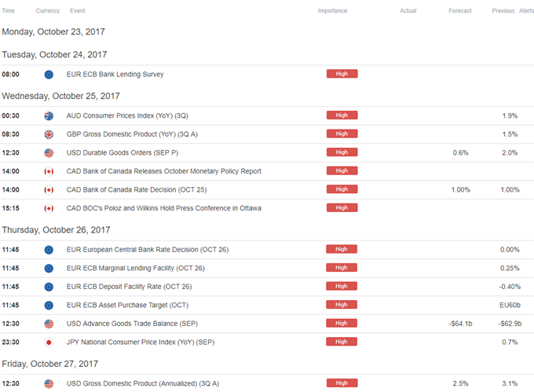Click the High badge for ECB Asset Purchase Target

(342, 305)
